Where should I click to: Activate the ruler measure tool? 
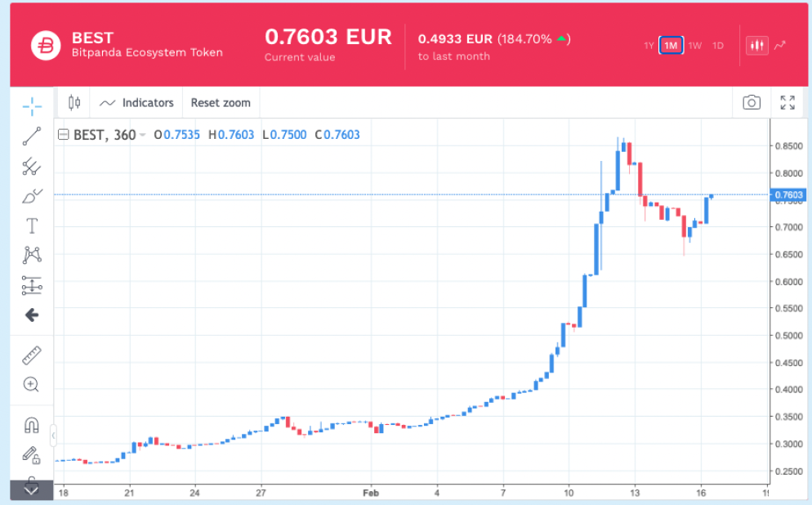pyautogui.click(x=32, y=355)
